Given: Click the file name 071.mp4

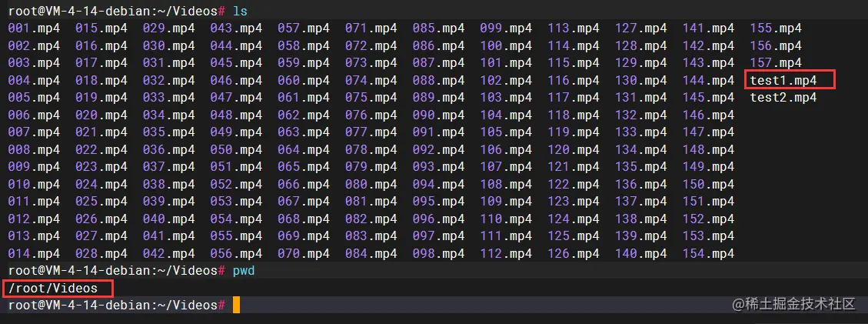Looking at the screenshot, I should tap(371, 28).
